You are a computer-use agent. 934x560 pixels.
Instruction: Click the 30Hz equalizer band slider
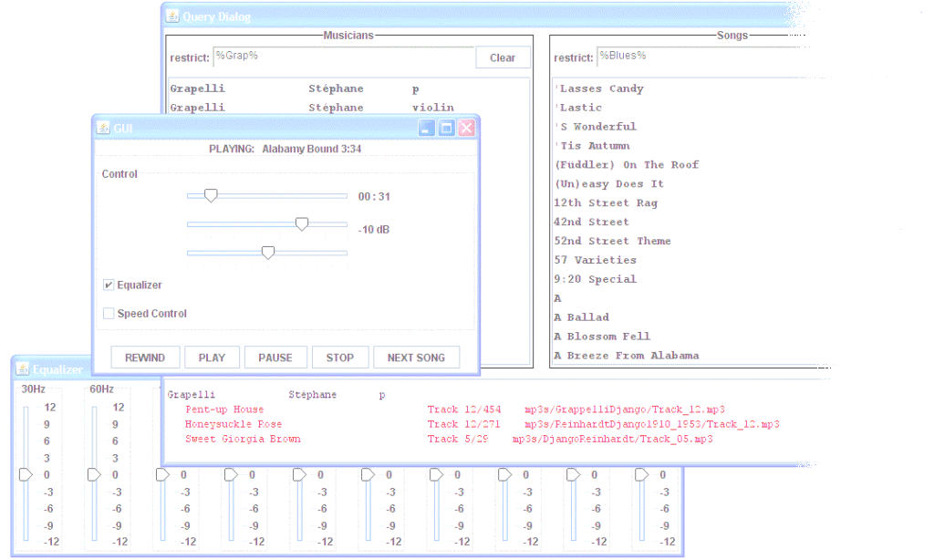tap(26, 474)
